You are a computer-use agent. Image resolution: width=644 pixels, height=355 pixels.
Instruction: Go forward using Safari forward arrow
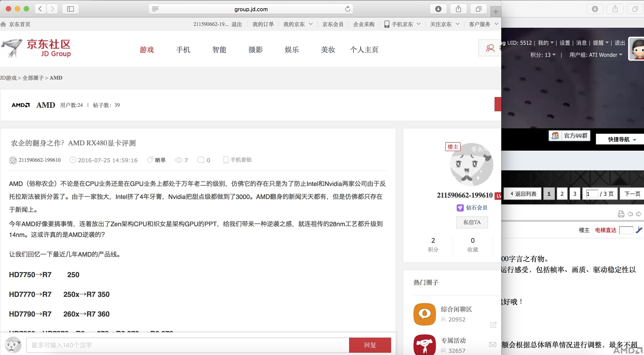[52, 9]
